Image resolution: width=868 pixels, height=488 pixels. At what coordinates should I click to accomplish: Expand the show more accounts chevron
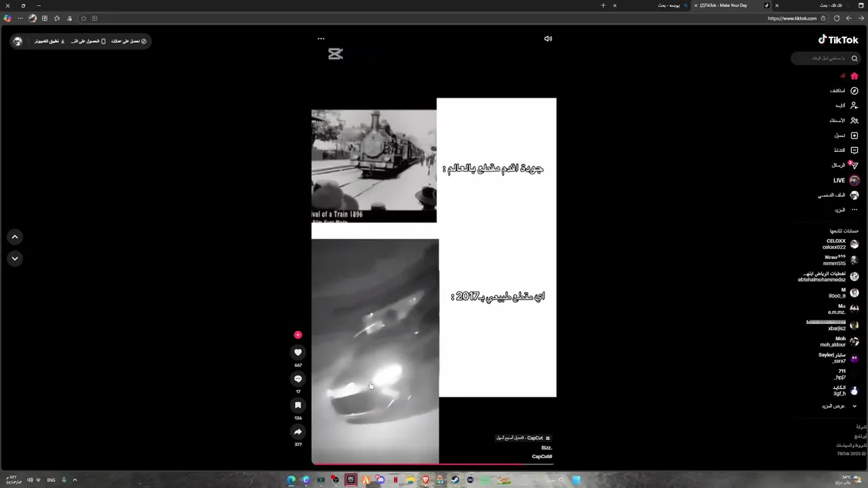tap(854, 406)
